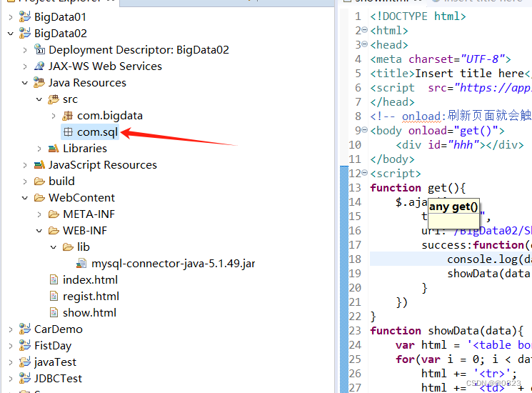Click the <!DOCTYPE html> line

tap(418, 16)
